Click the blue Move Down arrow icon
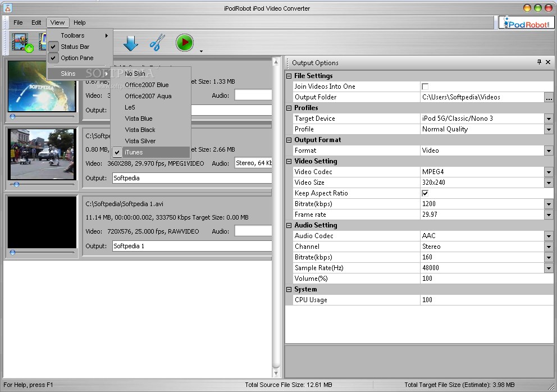Viewport: 557px width, 392px height. point(131,43)
